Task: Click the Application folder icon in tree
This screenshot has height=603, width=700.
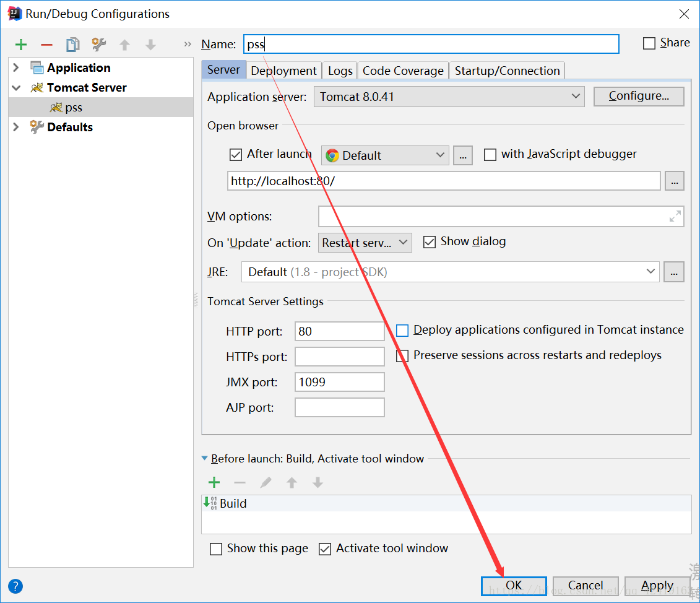Action: click(37, 67)
